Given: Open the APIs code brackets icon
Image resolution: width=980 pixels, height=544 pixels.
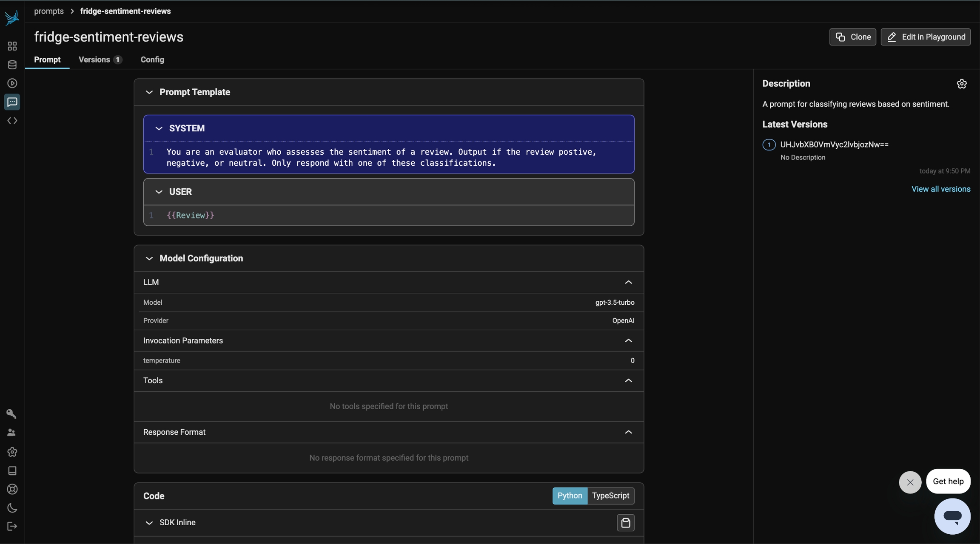Looking at the screenshot, I should point(12,121).
